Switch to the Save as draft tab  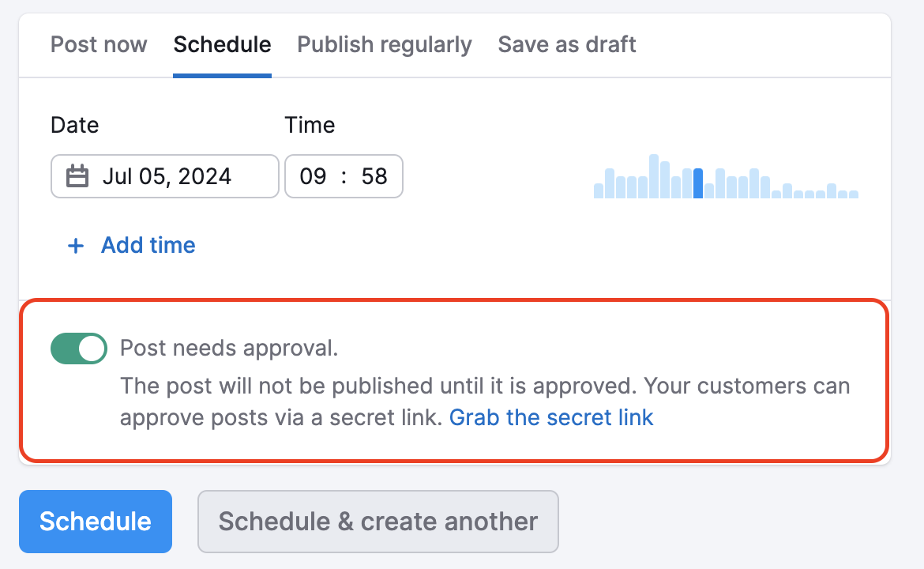pos(566,45)
